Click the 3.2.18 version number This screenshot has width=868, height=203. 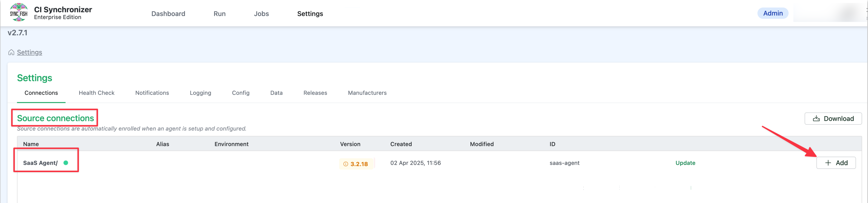tap(359, 164)
